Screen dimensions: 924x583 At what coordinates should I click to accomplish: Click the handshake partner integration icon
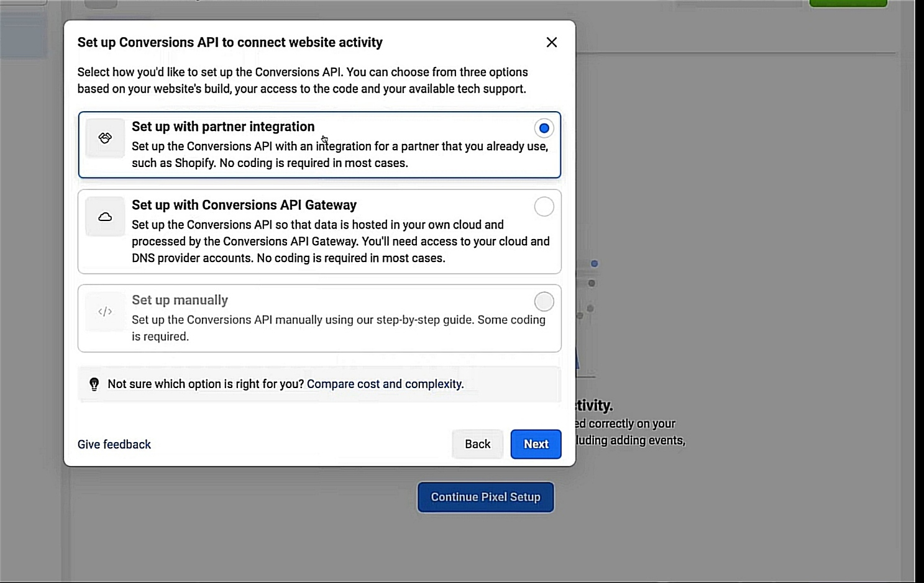tap(105, 138)
